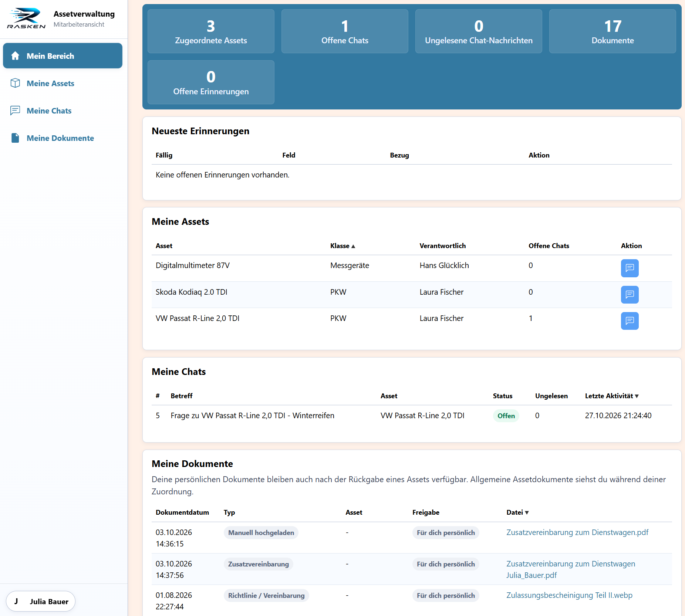Open the Winterreifen chat row

point(412,416)
